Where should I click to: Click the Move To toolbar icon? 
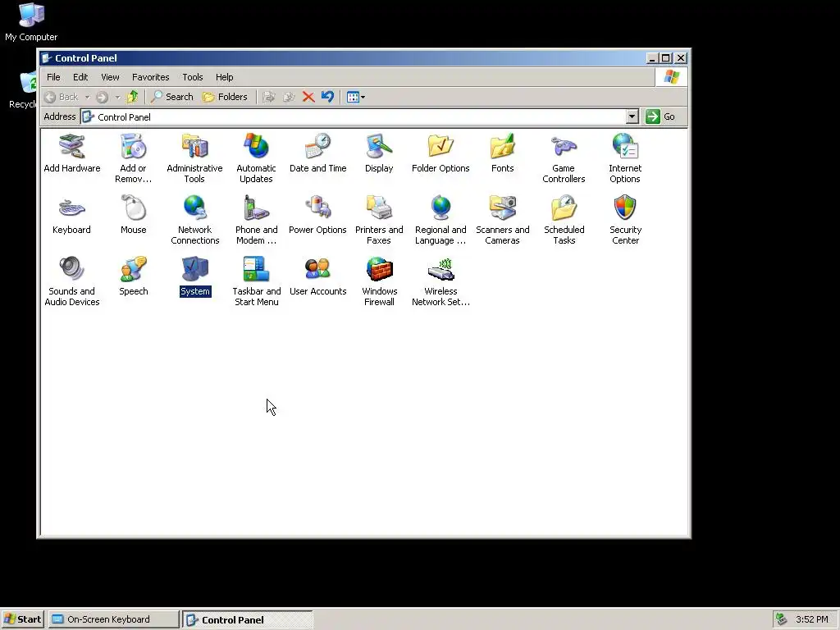tap(269, 97)
